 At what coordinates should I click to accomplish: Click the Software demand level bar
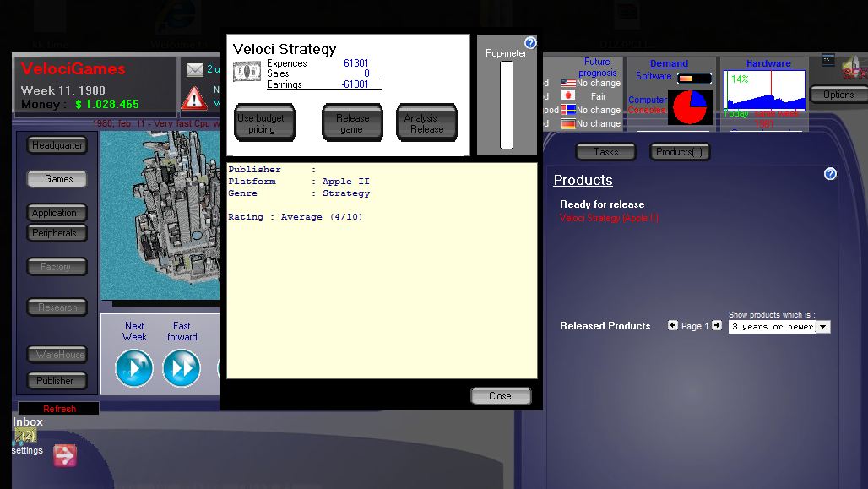pyautogui.click(x=693, y=79)
